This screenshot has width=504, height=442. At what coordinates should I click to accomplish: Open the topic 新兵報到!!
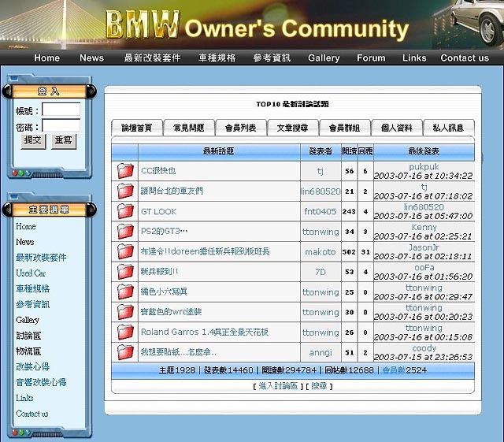pyautogui.click(x=159, y=272)
